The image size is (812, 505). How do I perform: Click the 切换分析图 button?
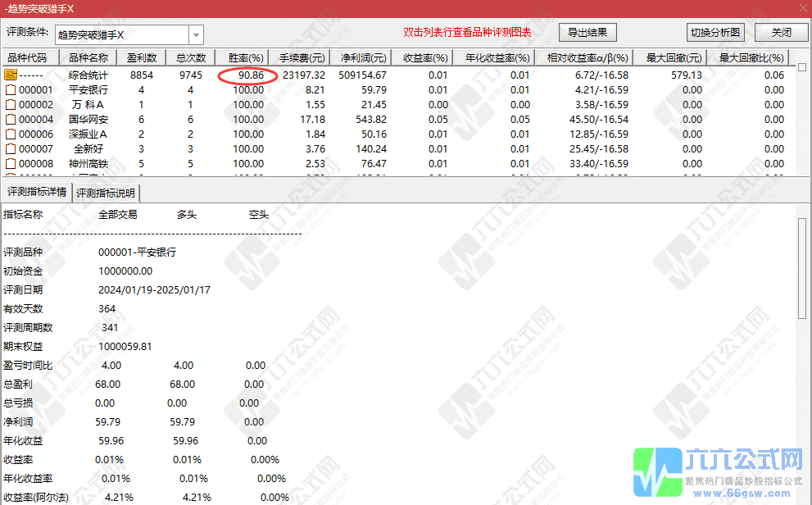point(715,32)
